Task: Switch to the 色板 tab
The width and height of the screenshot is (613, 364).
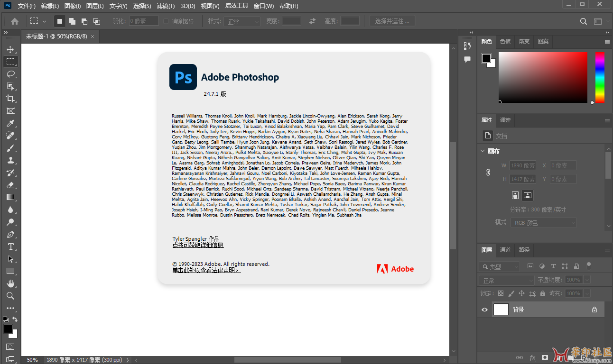Action: coord(505,41)
